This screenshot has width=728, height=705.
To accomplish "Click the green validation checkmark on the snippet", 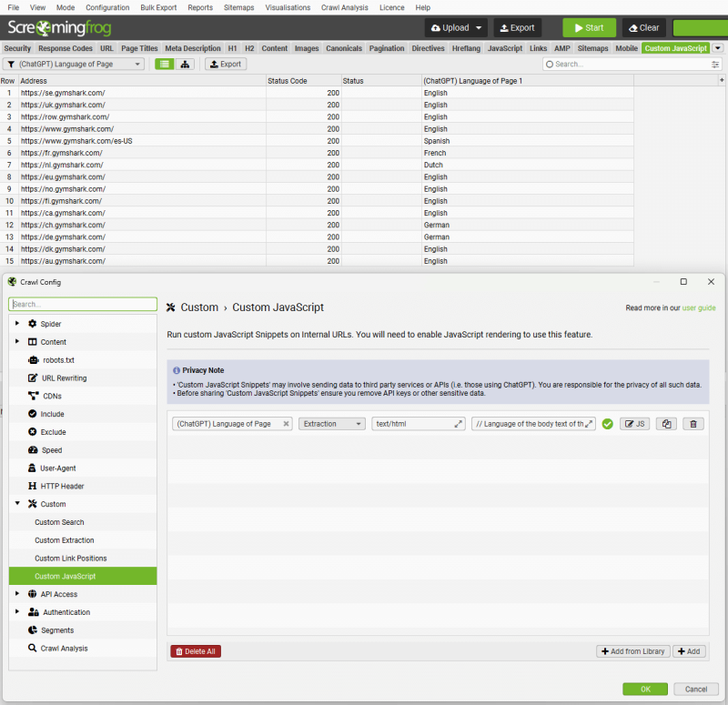I will tap(609, 423).
